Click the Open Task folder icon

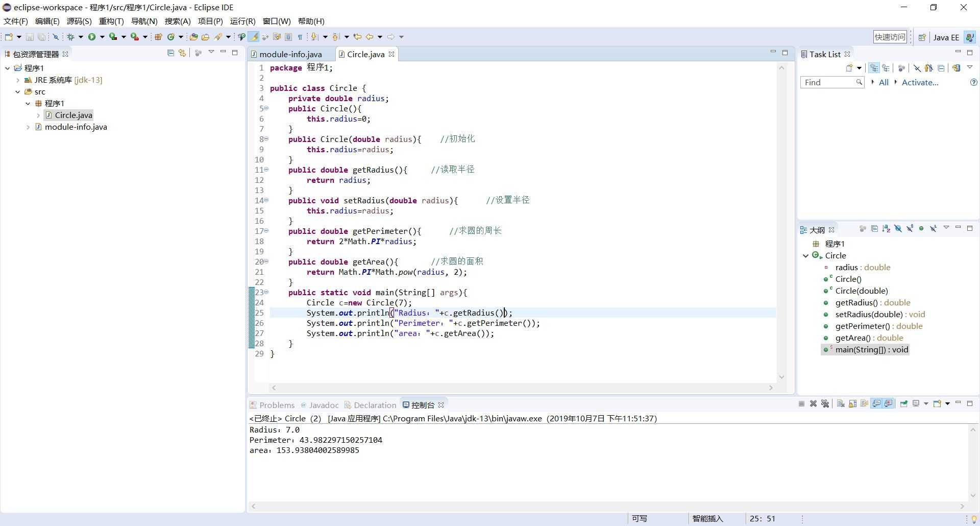[x=205, y=37]
